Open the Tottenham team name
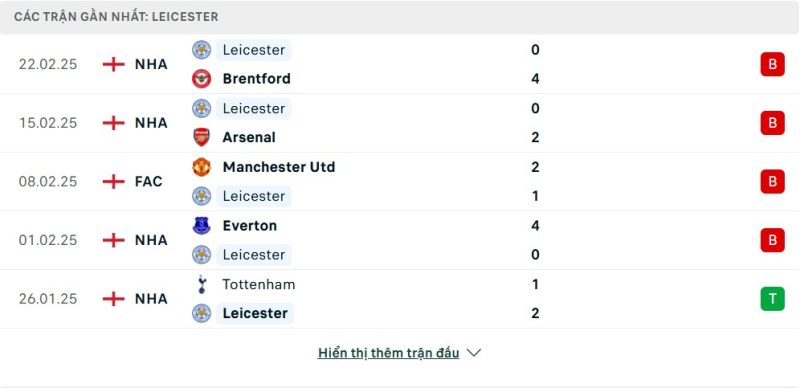 tap(259, 284)
